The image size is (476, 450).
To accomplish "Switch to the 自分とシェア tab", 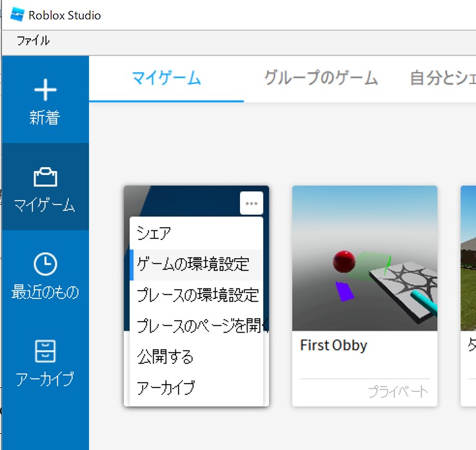I will (443, 78).
